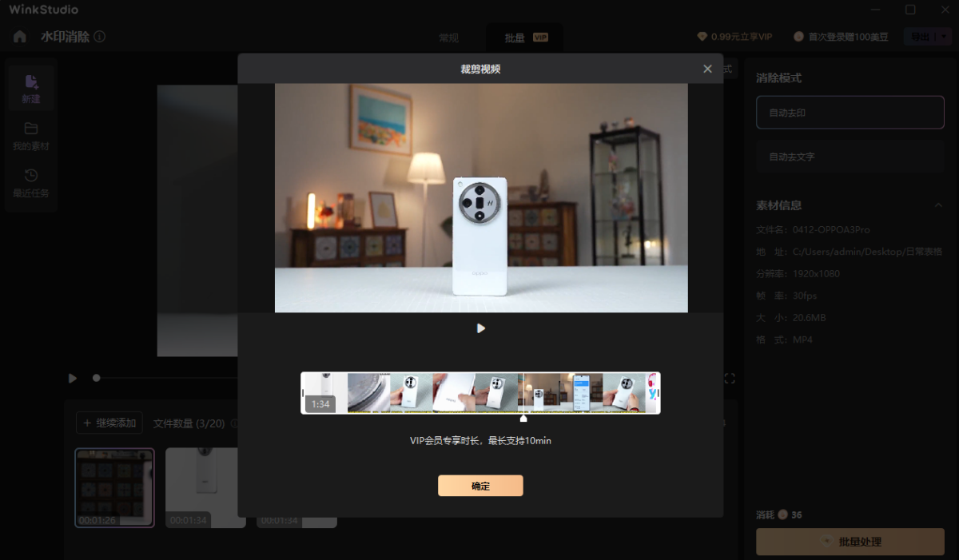The width and height of the screenshot is (959, 560).
Task: Open the home page via house icon
Action: 18,36
